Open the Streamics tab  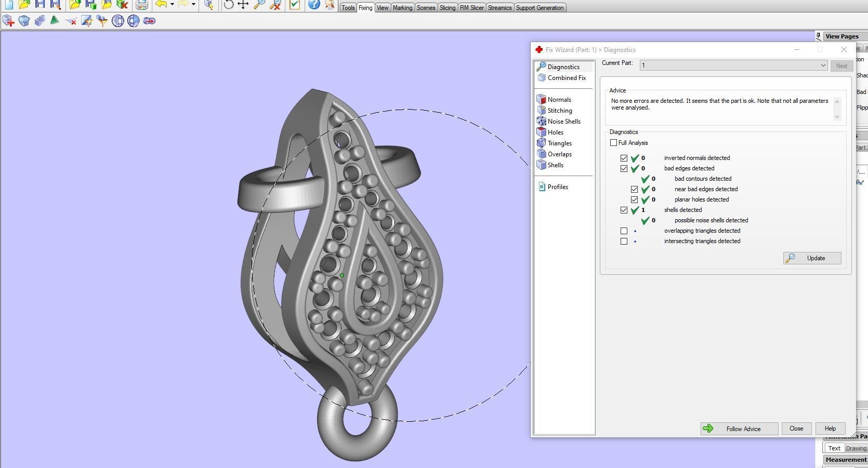[499, 8]
